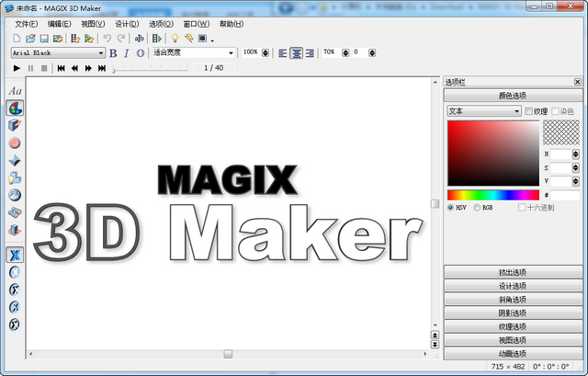Pause the animation
The width and height of the screenshot is (588, 376).
coord(30,68)
